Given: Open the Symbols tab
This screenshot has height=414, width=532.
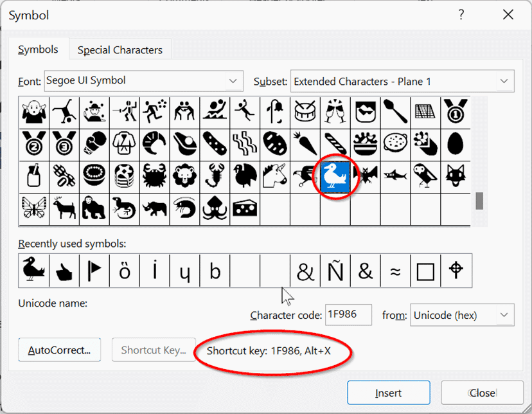Looking at the screenshot, I should [38, 50].
